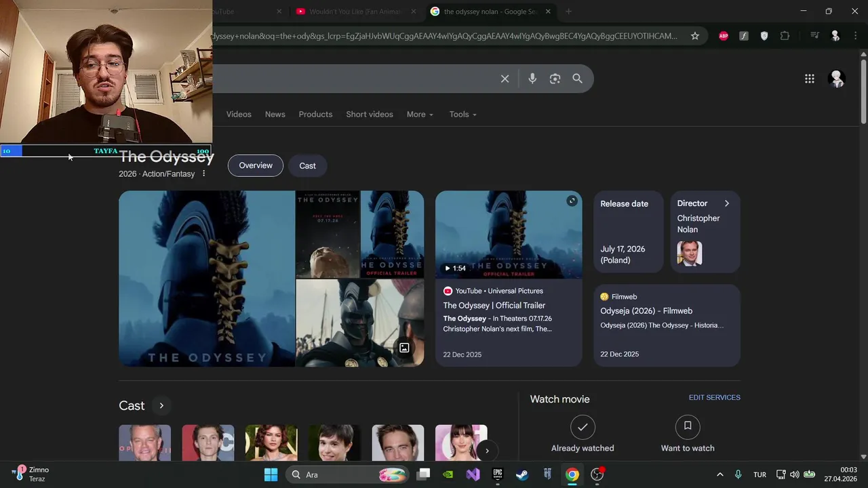The height and width of the screenshot is (488, 868).
Task: Open the three-dot options beside Action/Fantasy
Action: [x=203, y=174]
